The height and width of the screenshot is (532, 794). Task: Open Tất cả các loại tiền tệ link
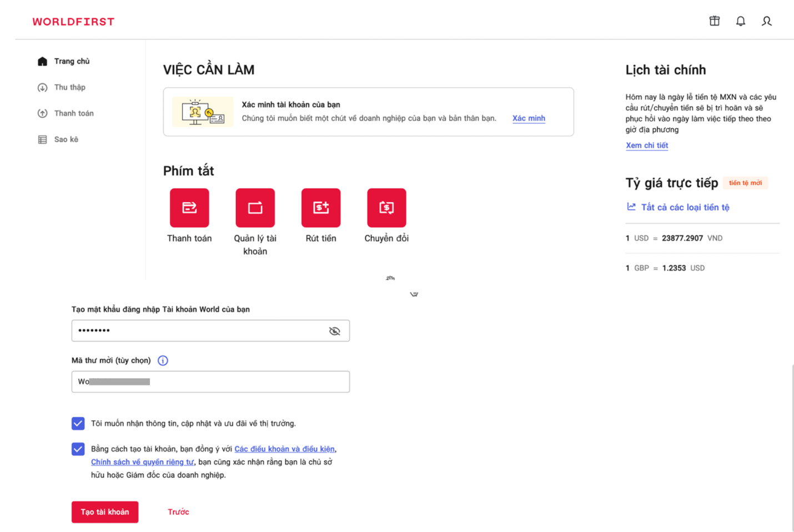coord(685,207)
